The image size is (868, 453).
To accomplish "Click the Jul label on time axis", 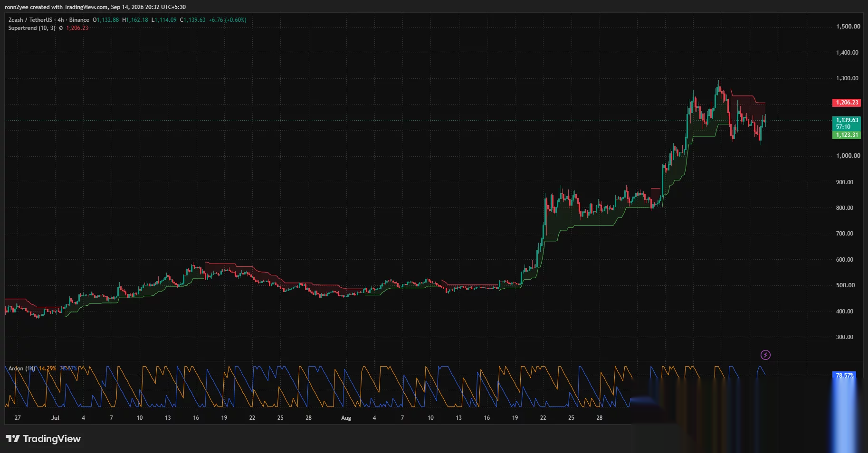I will click(x=55, y=418).
